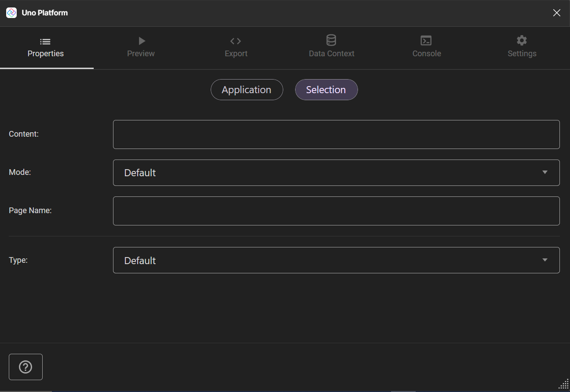Viewport: 570px width, 392px height.
Task: Expand the Type dropdown
Action: pos(336,260)
